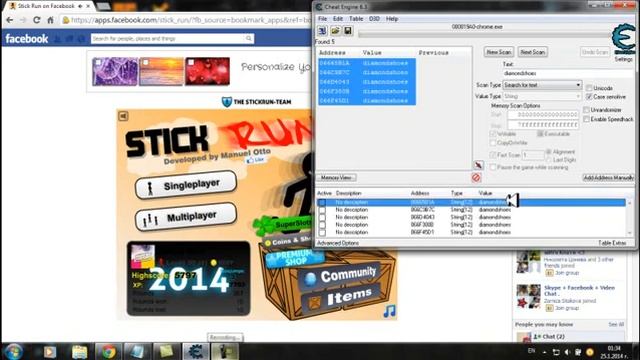Open the process list icon in Cheat Engine
This screenshot has height=360, width=640.
coord(322,31)
